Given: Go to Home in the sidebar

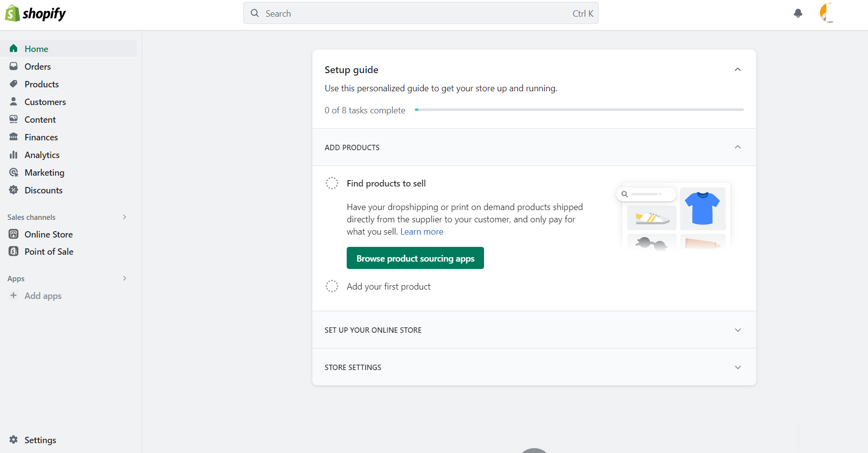Looking at the screenshot, I should 69,49.
